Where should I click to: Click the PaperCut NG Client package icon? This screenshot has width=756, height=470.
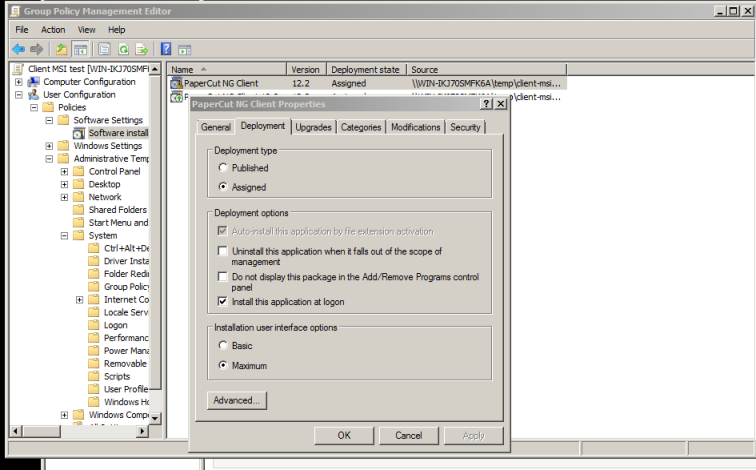click(x=176, y=83)
